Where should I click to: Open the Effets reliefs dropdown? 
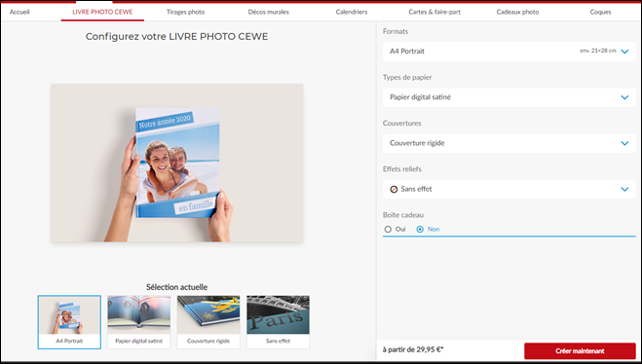click(x=509, y=189)
